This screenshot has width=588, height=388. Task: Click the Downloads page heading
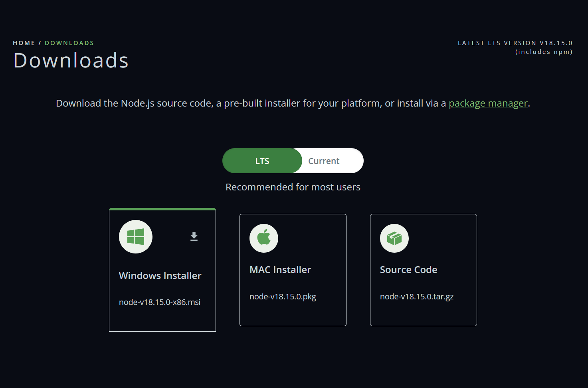click(x=71, y=60)
